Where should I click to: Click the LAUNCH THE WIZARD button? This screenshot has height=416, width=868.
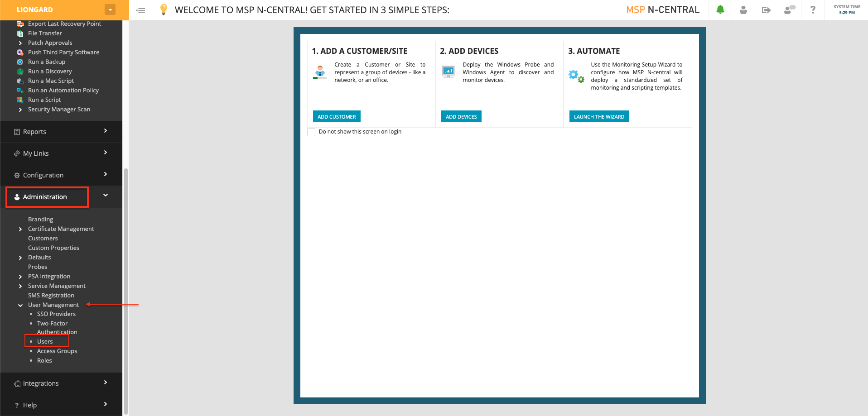[599, 116]
